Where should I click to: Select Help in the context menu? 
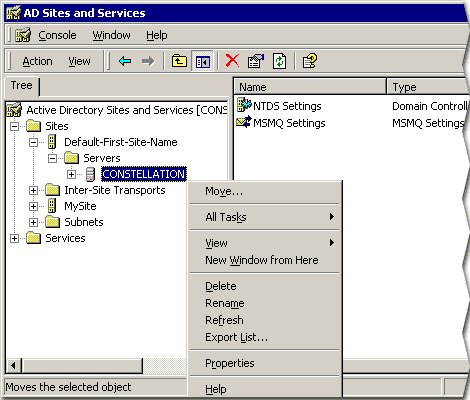click(264, 389)
